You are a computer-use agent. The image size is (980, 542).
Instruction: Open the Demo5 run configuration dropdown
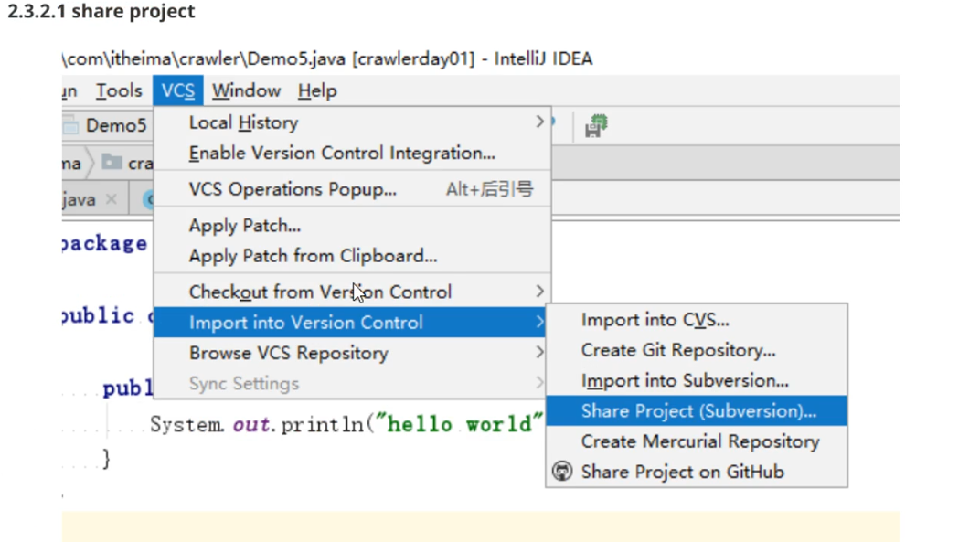[x=115, y=125]
